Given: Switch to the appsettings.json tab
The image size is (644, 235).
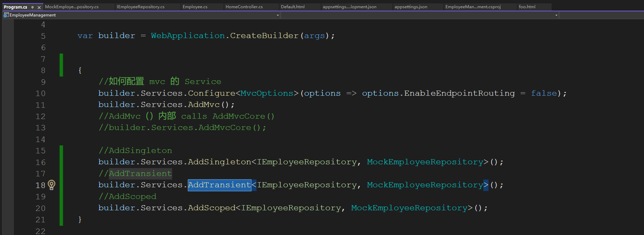Looking at the screenshot, I should pyautogui.click(x=411, y=7).
